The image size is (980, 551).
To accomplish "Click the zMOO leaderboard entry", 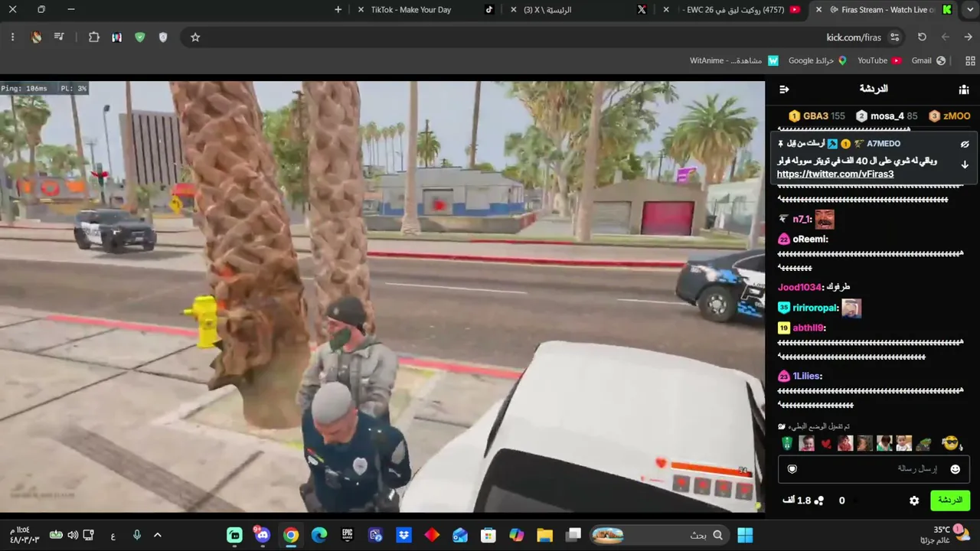I will tap(949, 116).
